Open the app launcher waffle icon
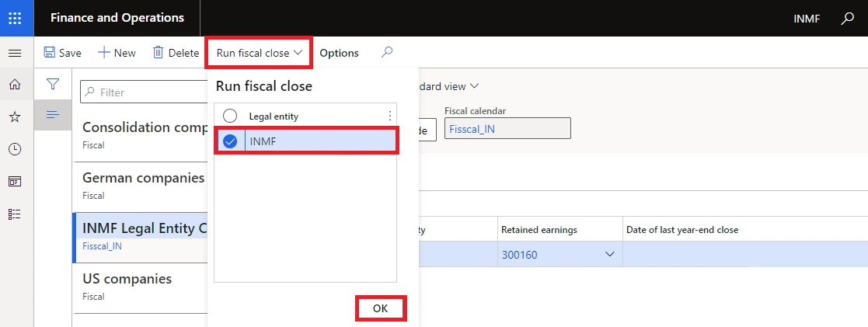Viewport: 868px width, 327px height. click(x=15, y=18)
